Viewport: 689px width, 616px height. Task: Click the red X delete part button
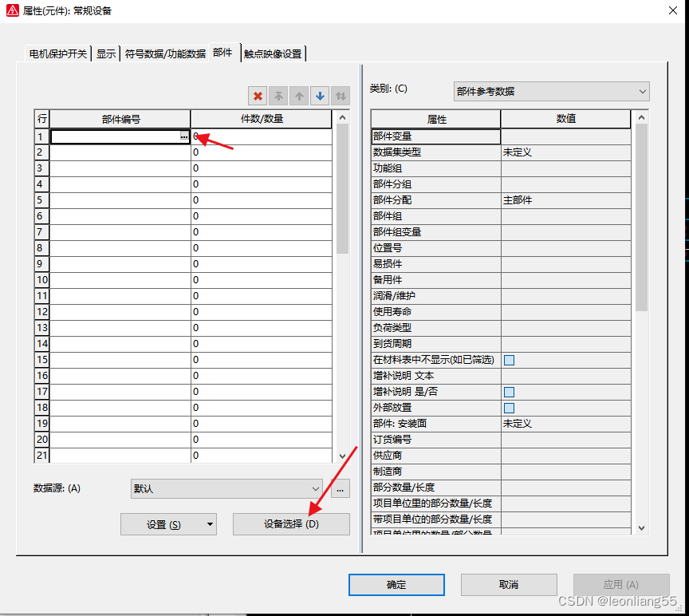[x=258, y=97]
